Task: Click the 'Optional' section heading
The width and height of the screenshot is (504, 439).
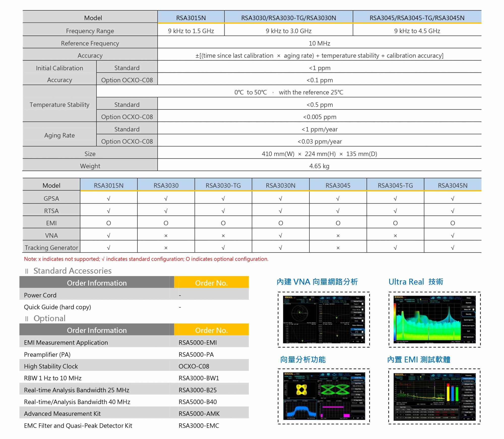Action: point(49,318)
